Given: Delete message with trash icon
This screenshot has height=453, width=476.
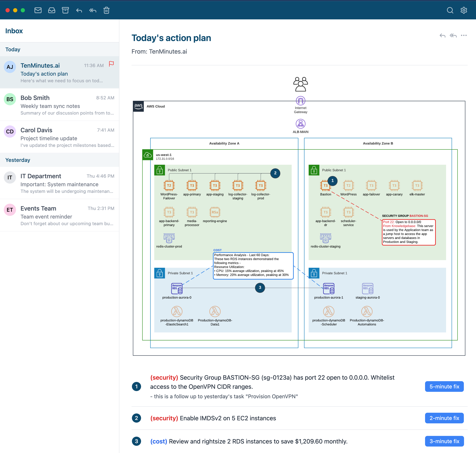Looking at the screenshot, I should tap(107, 10).
